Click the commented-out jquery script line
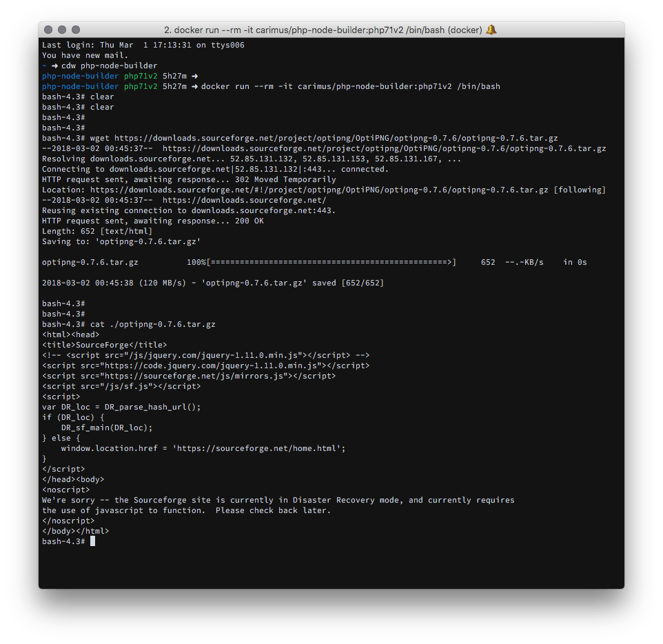Image resolution: width=663 pixels, height=644 pixels. pos(205,355)
